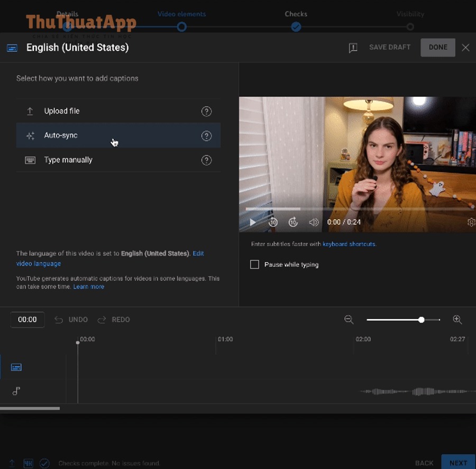Image resolution: width=476 pixels, height=469 pixels.
Task: Enable Pause while typing checkbox
Action: 254,264
